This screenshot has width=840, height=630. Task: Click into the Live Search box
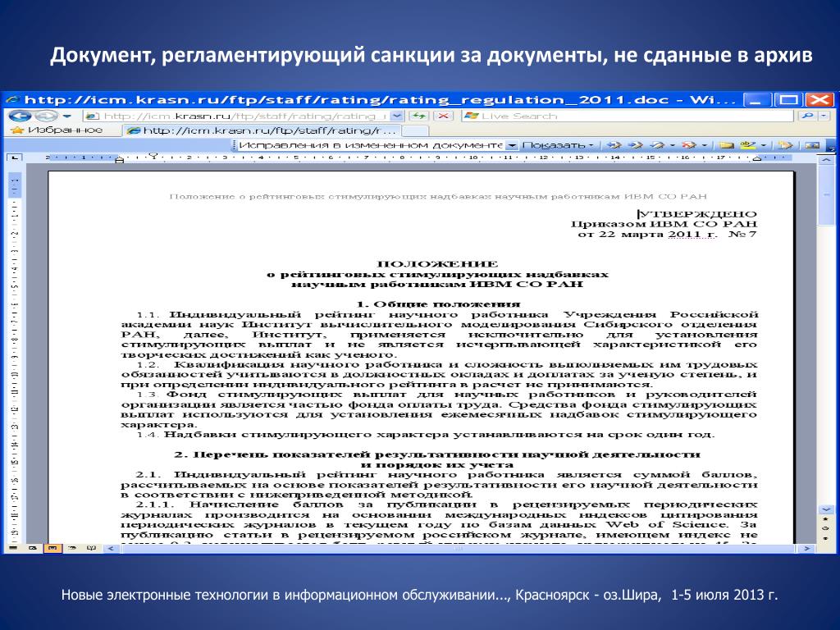coord(627,116)
